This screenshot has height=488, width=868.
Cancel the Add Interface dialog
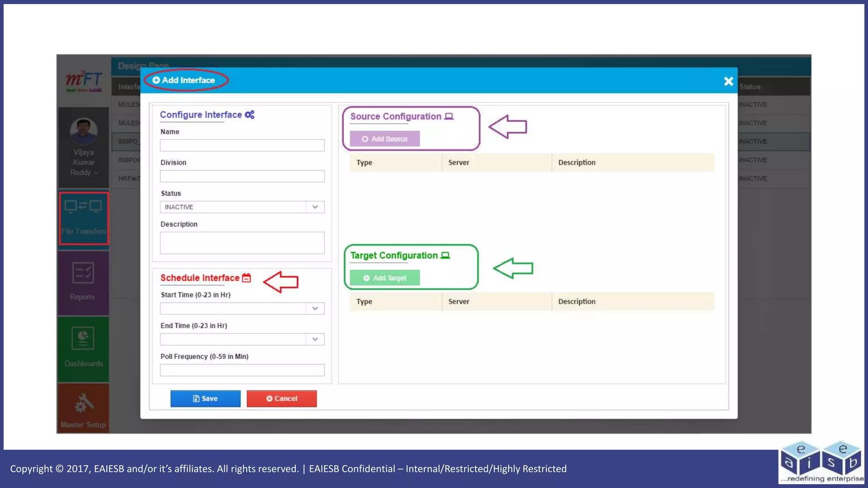[281, 399]
